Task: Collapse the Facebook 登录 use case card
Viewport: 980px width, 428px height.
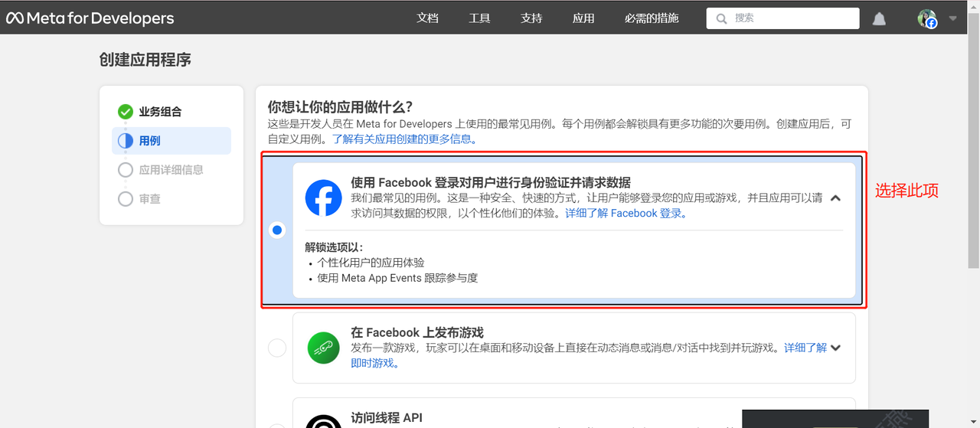Action: pyautogui.click(x=835, y=198)
